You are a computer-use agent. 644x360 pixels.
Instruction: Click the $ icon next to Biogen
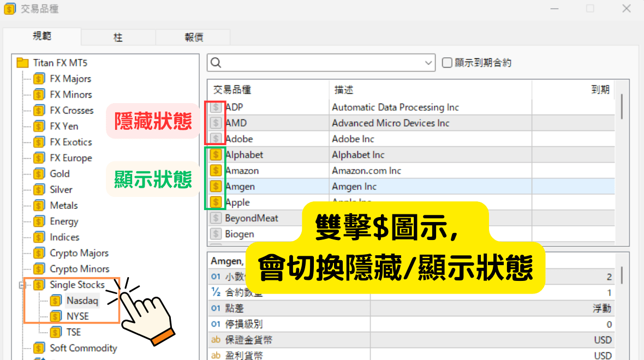[216, 234]
